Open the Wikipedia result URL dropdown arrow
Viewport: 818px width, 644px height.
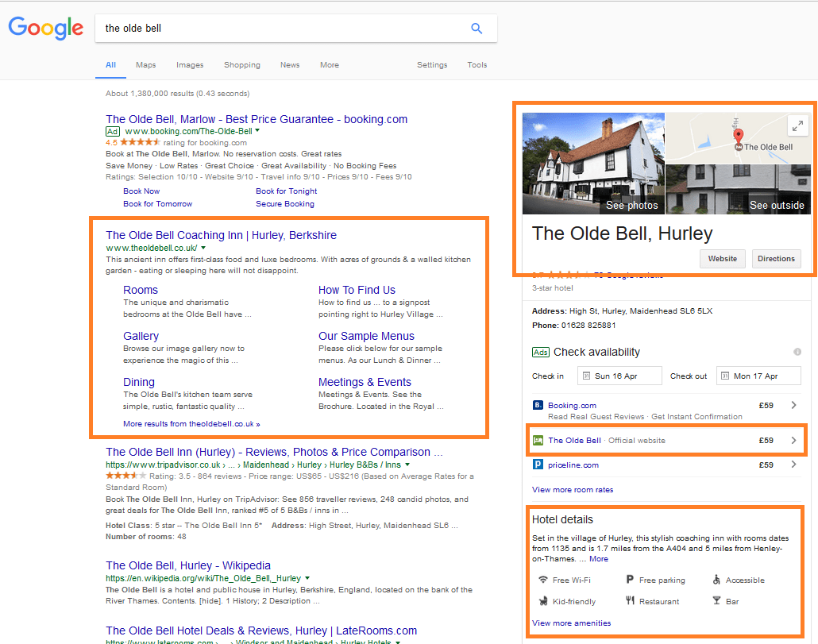pos(307,578)
